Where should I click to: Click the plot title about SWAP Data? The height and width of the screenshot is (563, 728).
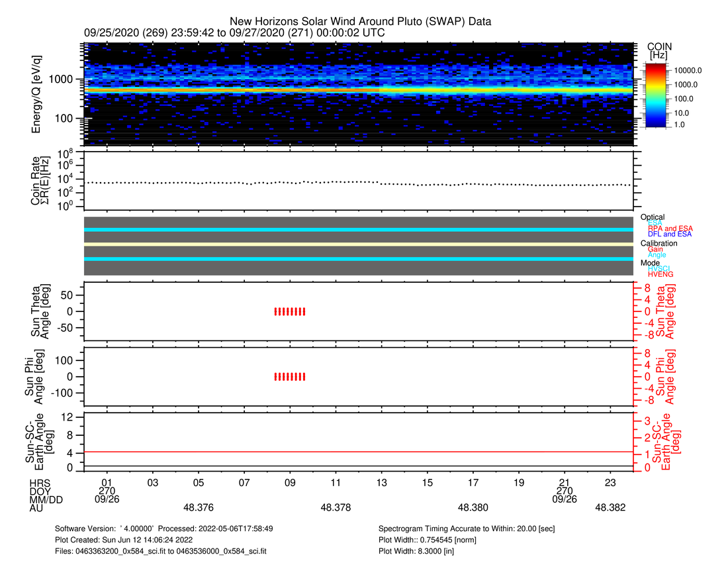point(360,22)
